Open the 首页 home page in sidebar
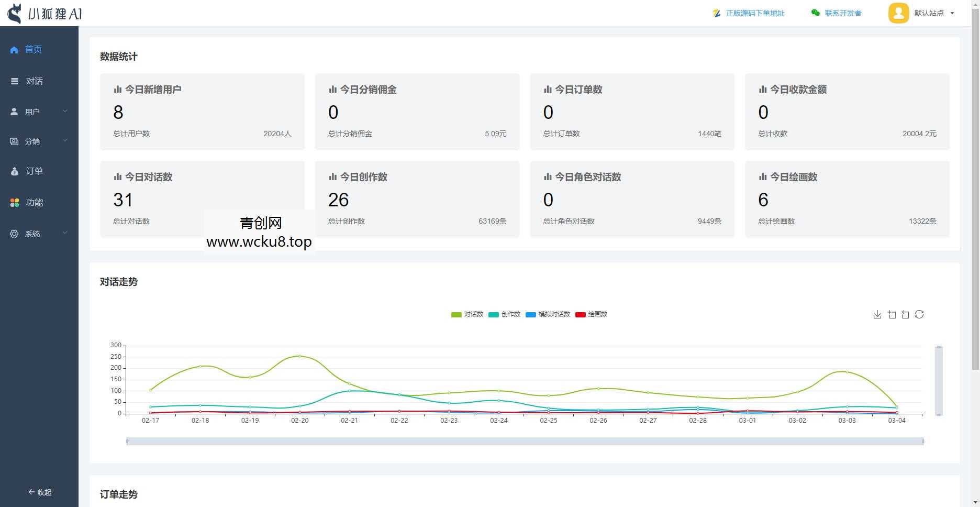Image resolution: width=980 pixels, height=507 pixels. tap(33, 49)
